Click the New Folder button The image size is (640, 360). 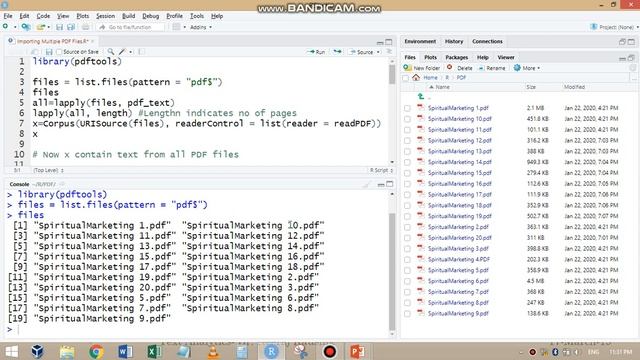(422, 68)
